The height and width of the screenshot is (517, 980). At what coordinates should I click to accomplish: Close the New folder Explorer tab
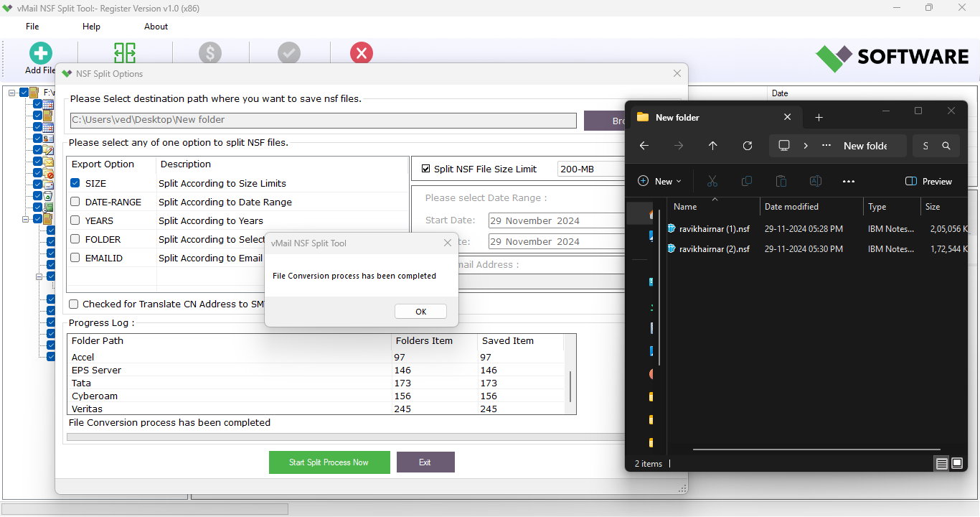coord(787,117)
